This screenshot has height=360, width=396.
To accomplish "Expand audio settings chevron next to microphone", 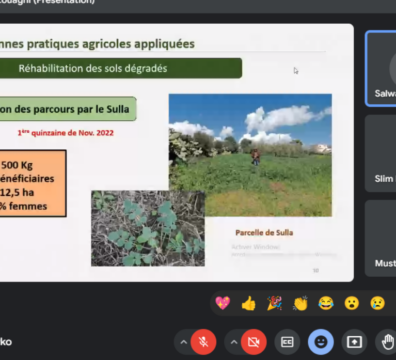I will tap(183, 342).
